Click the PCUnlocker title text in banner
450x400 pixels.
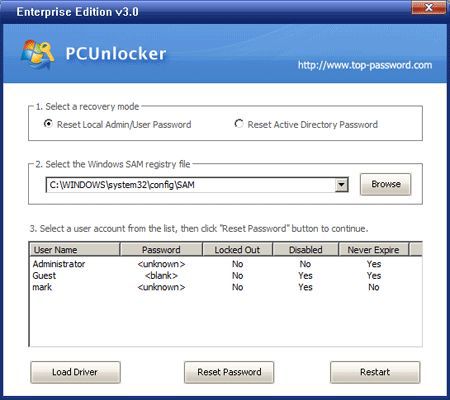tap(116, 54)
